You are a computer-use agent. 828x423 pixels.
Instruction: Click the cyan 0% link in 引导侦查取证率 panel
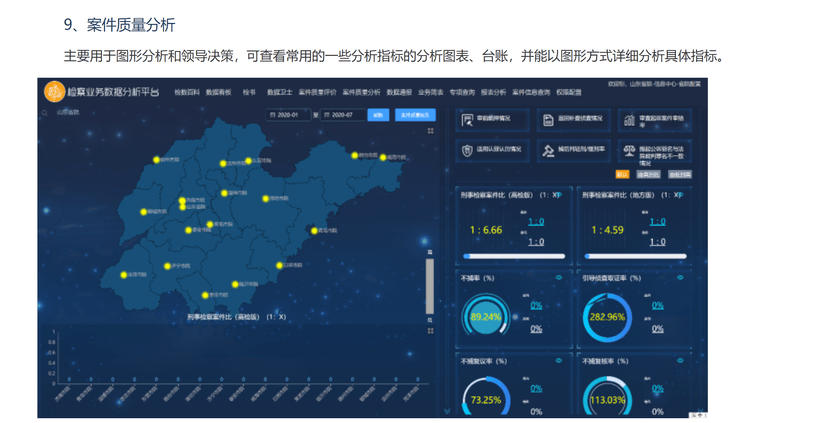657,306
